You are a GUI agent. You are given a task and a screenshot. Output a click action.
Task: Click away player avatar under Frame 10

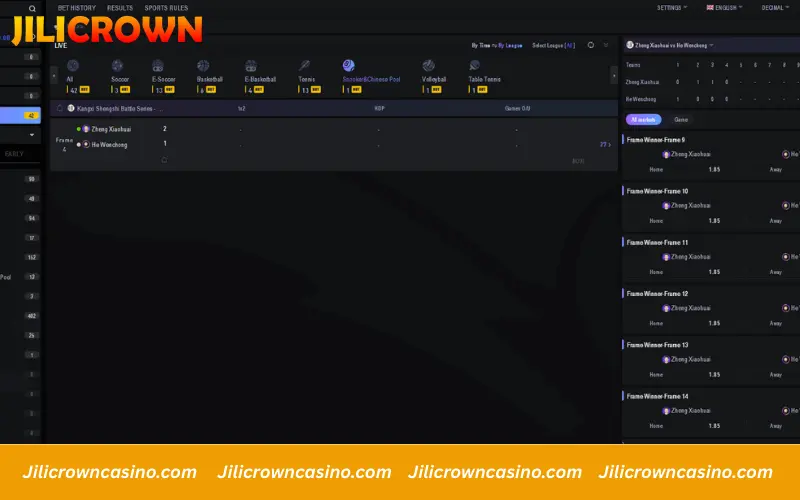(x=786, y=206)
